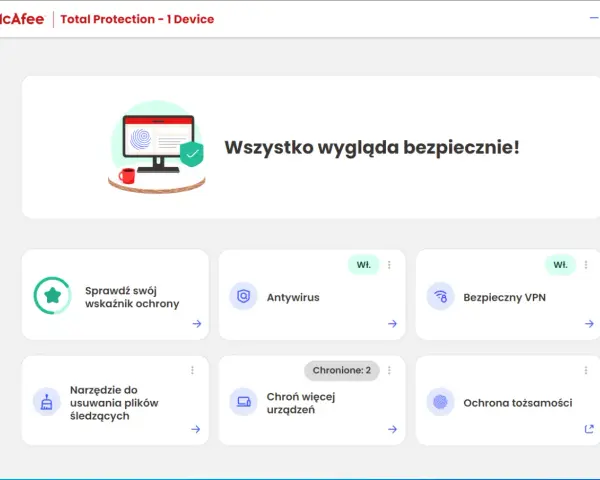Click the Chronione: 2 badge
600x480 pixels.
[x=342, y=371]
